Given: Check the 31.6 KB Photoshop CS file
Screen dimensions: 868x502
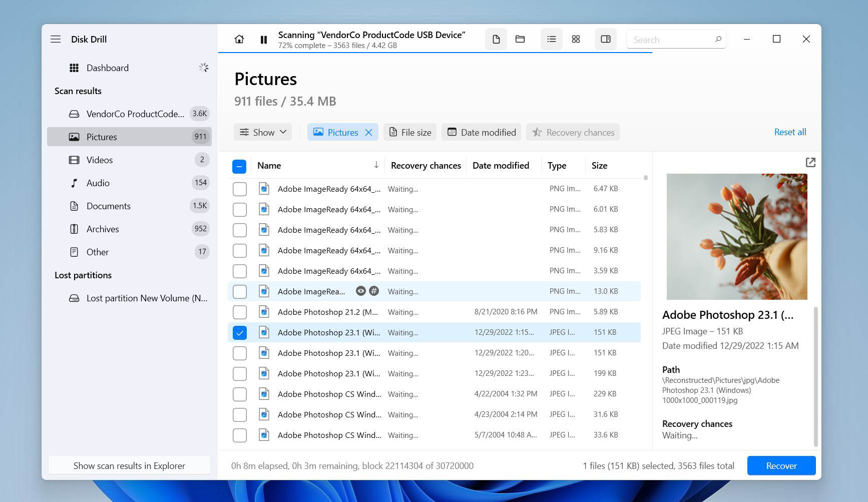Looking at the screenshot, I should (240, 415).
